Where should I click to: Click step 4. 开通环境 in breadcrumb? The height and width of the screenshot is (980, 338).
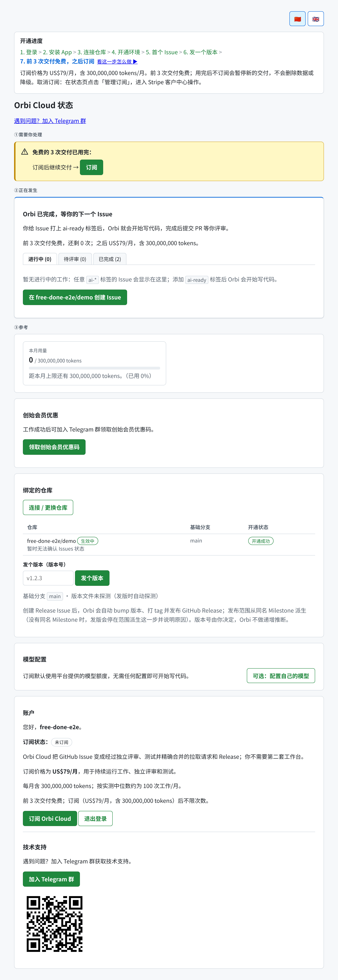point(126,52)
